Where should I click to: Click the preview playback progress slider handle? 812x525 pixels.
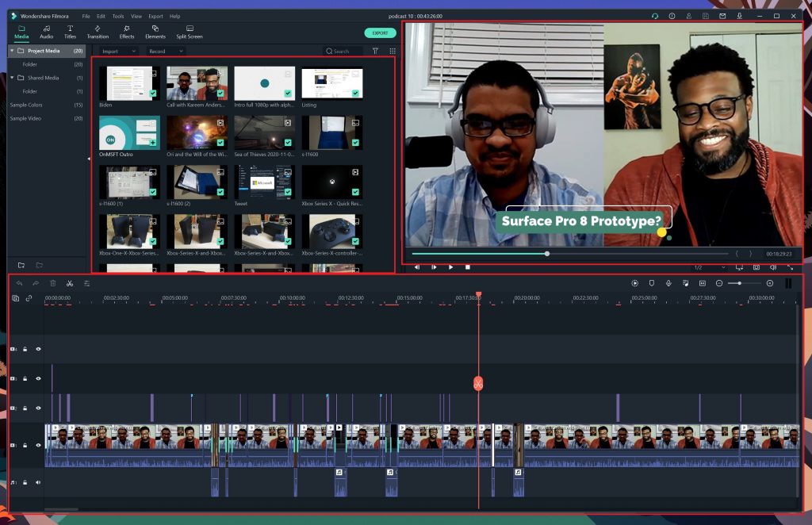pos(547,254)
